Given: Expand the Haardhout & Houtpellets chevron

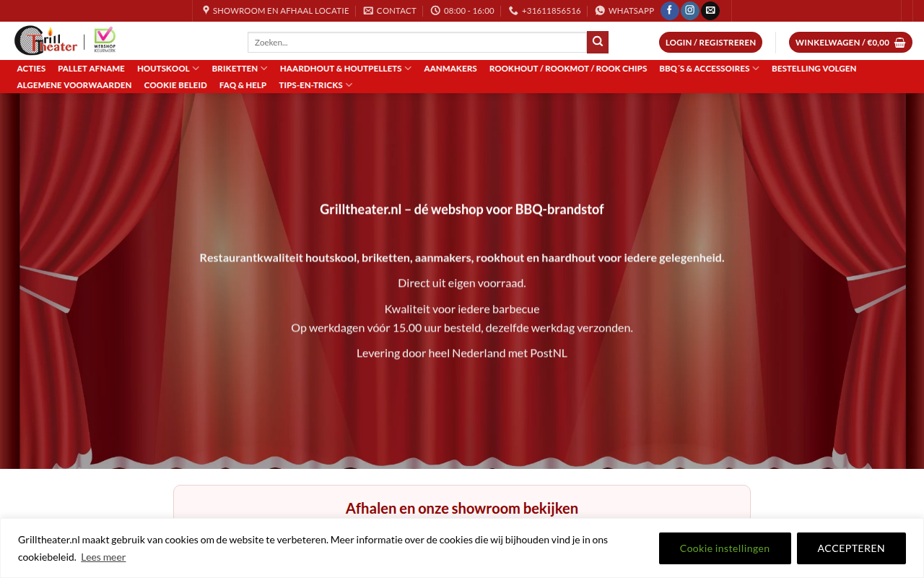Looking at the screenshot, I should 408,69.
